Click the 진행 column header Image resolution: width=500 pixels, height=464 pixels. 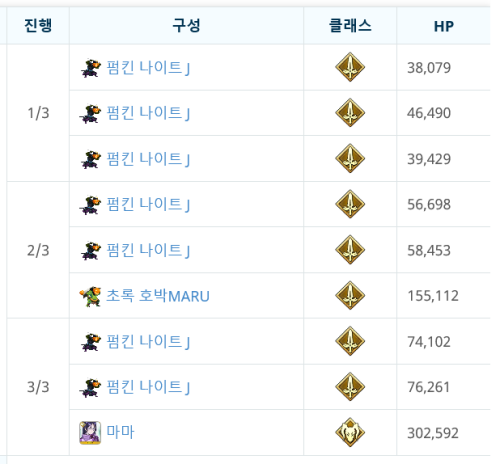38,26
